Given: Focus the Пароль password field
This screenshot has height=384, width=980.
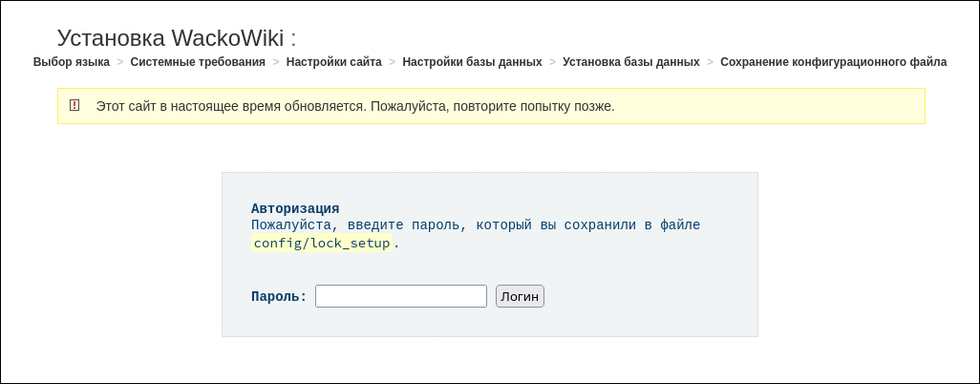Looking at the screenshot, I should 400,296.
